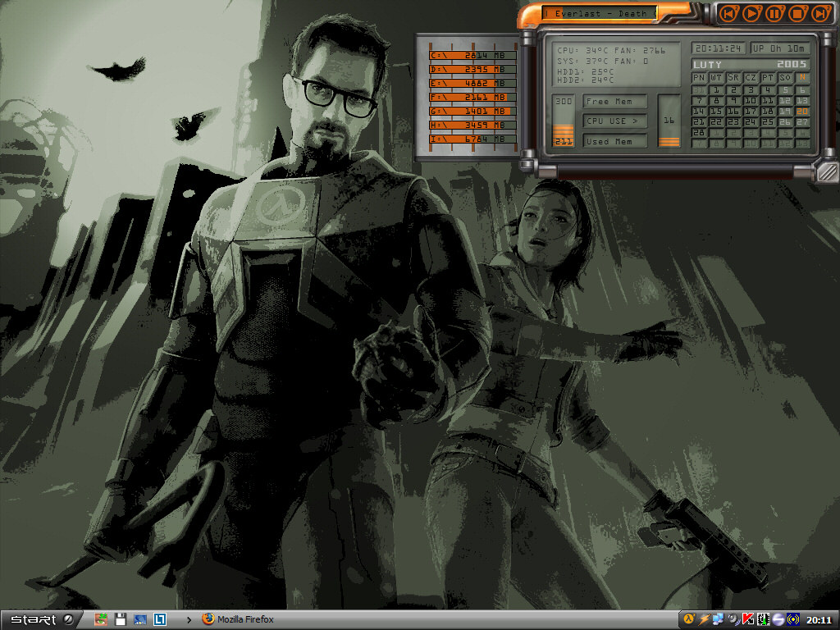This screenshot has width=840, height=630.
Task: Expand the quick launch overflow chevron
Action: point(190,619)
